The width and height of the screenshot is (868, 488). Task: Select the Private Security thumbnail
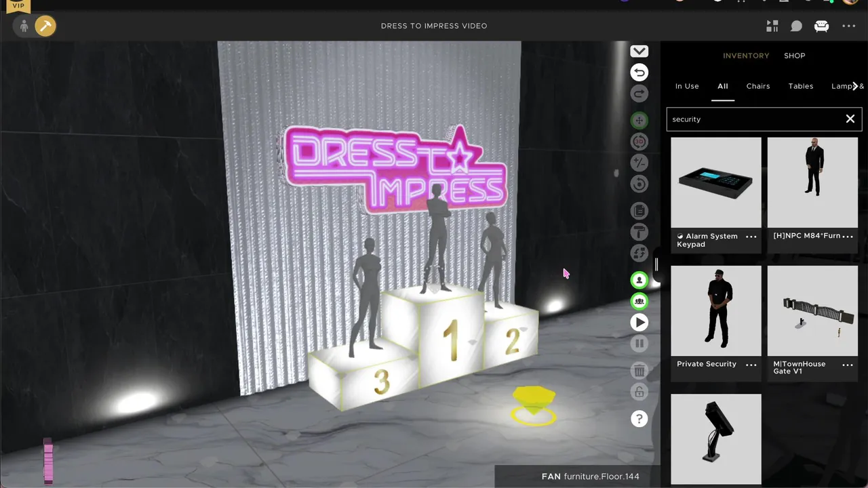point(716,310)
